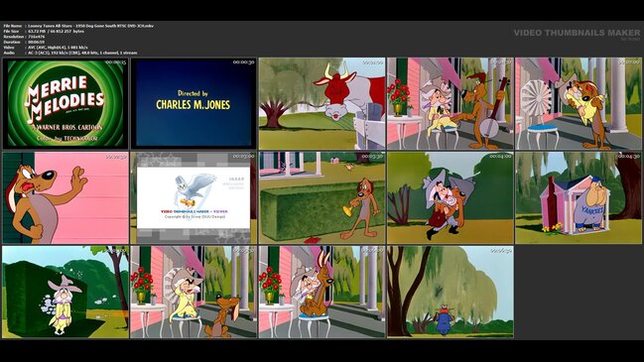Select the colonel standing by hedge thumbnail
Screen dimensions: 644x362
pos(65,292)
